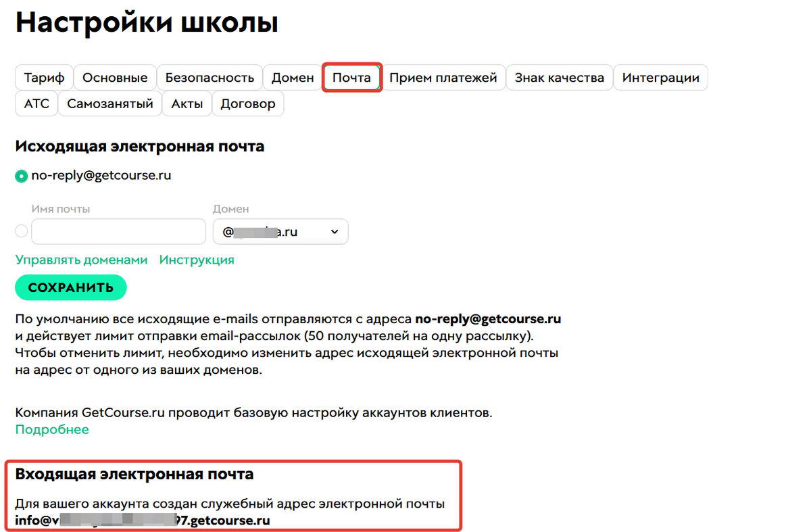Image resolution: width=811 pixels, height=532 pixels.
Task: Open the Прием платежей tab
Action: (x=443, y=78)
